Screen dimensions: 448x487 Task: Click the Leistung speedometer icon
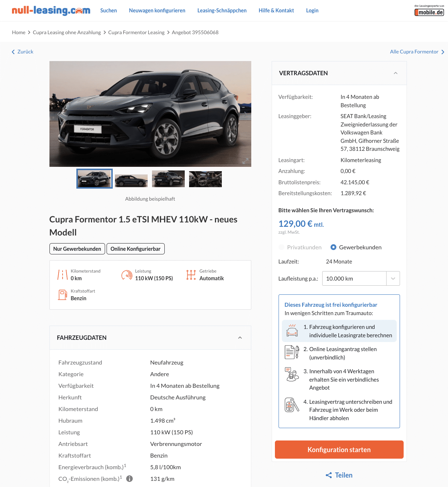click(127, 275)
